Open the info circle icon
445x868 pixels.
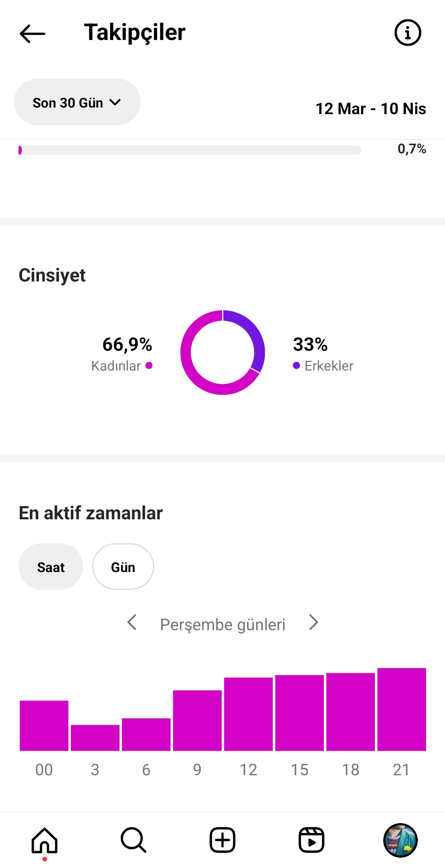coord(408,33)
